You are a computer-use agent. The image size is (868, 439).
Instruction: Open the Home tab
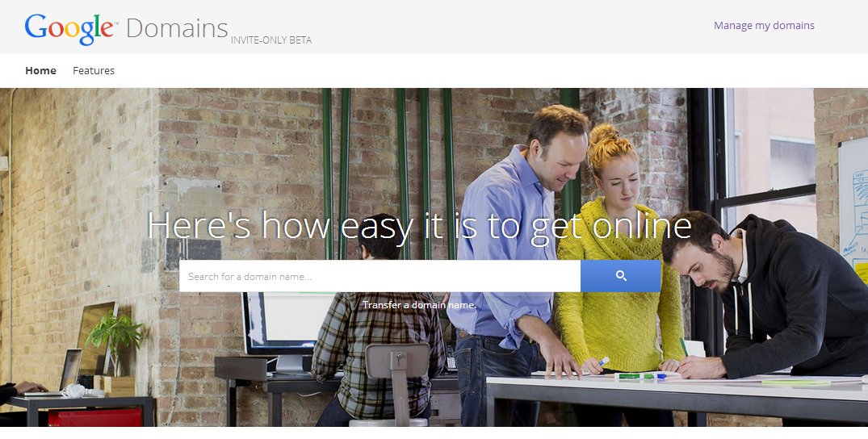[x=41, y=70]
